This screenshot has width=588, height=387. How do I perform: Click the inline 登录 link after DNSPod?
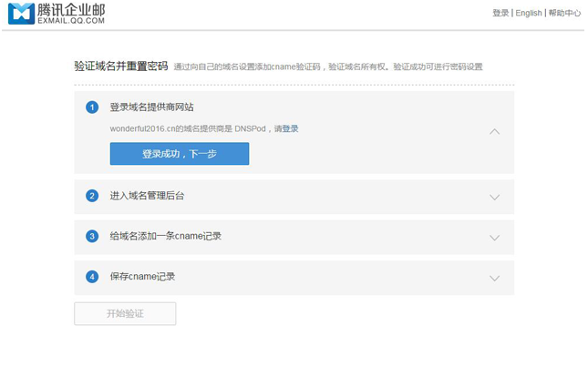[290, 129]
